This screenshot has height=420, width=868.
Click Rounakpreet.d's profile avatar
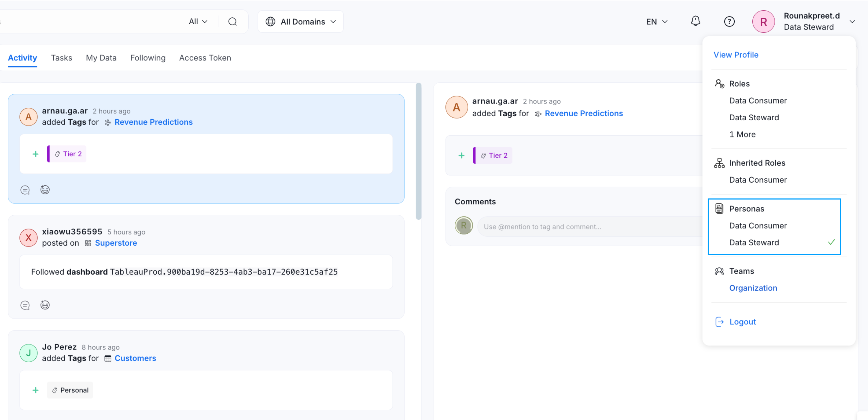click(763, 22)
